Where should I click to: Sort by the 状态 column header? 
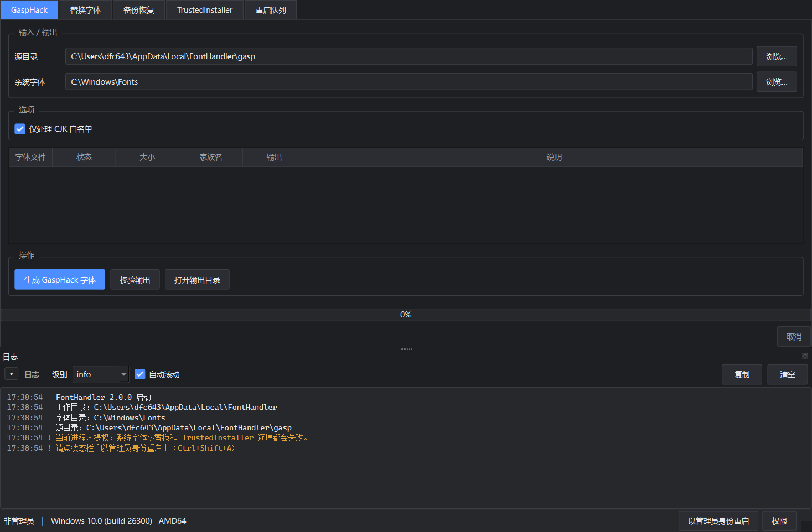click(84, 157)
